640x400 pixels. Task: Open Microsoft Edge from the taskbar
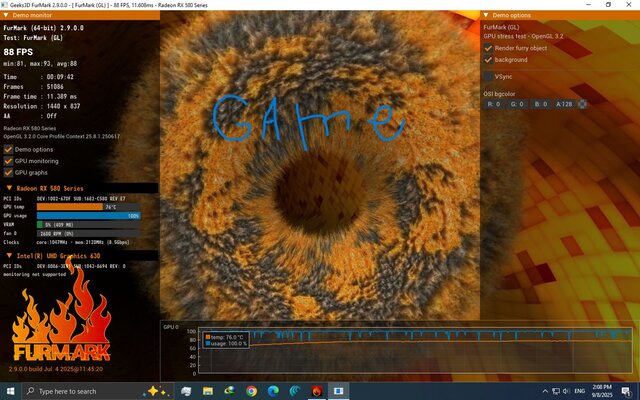(273, 391)
